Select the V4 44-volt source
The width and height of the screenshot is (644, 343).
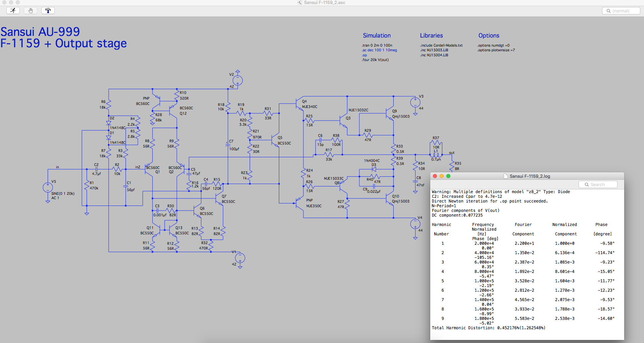point(415,224)
